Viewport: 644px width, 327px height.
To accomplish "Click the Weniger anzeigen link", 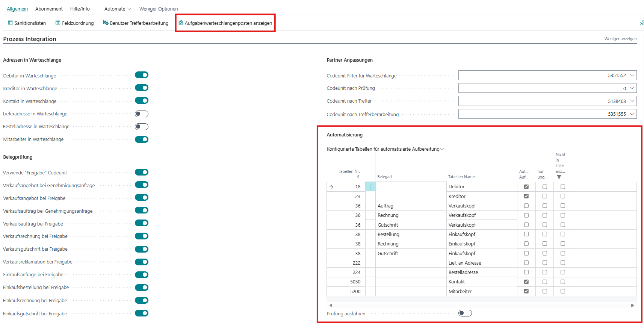I will 620,39.
